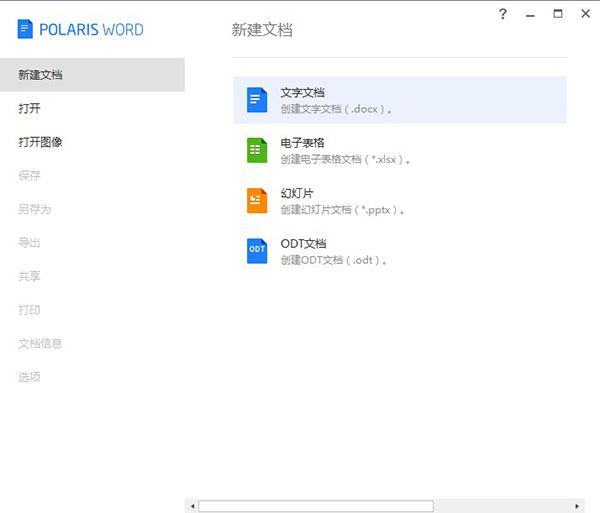Screen dimensions: 600x513
Task: Open help via the question mark icon
Action: point(503,13)
